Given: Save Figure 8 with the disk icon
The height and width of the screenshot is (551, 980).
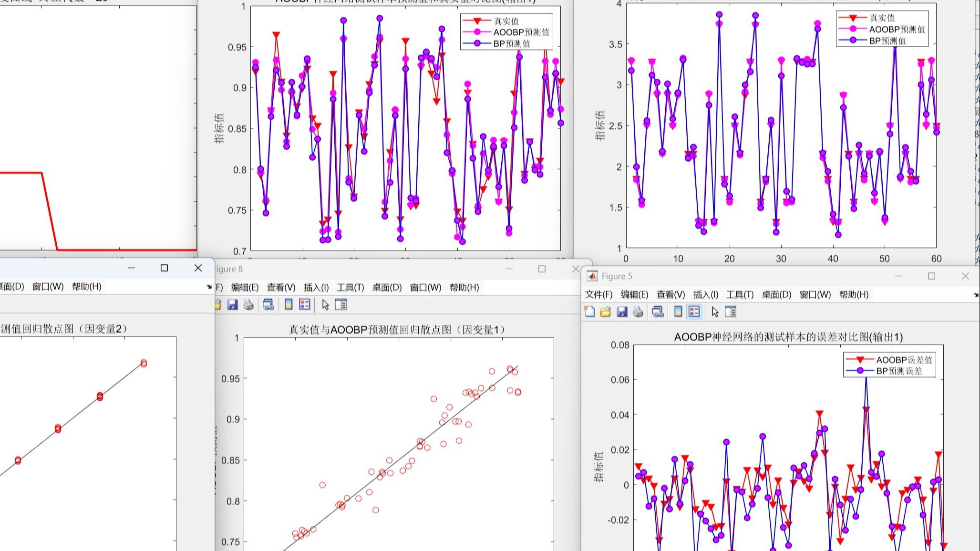Looking at the screenshot, I should (x=232, y=305).
